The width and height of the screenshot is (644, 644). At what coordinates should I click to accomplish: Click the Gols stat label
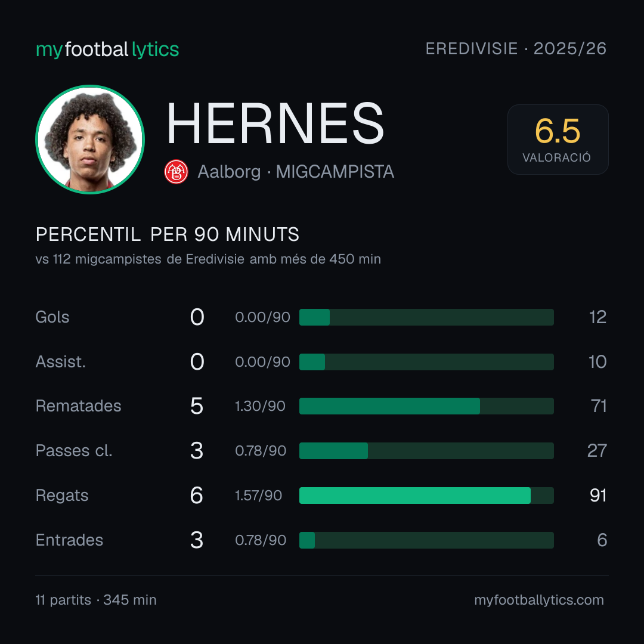[x=52, y=317]
